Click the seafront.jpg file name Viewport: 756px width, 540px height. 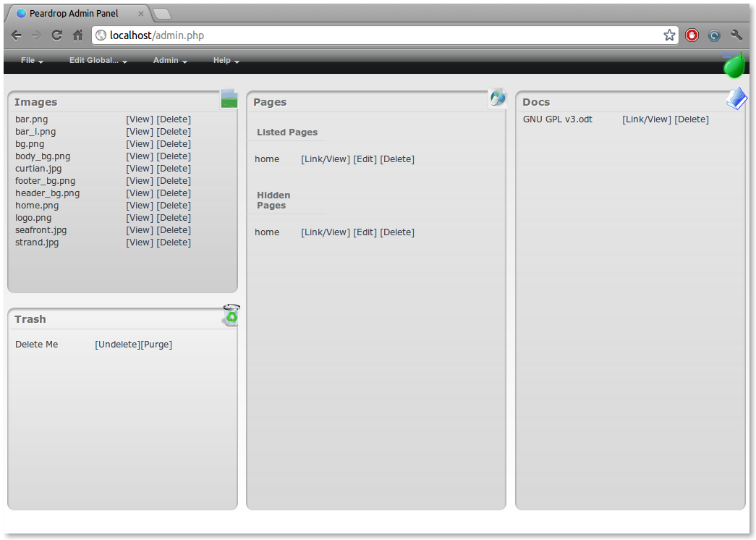point(41,230)
